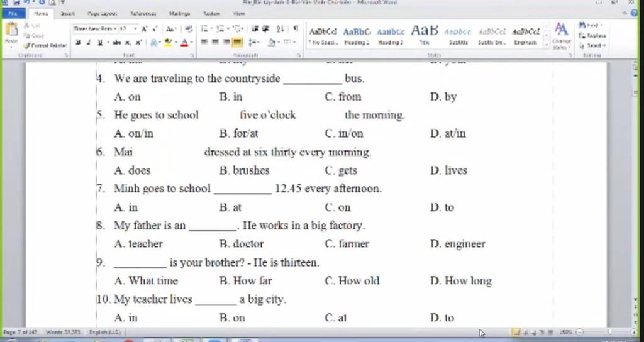
Task: Open the File tab
Action: 13,14
